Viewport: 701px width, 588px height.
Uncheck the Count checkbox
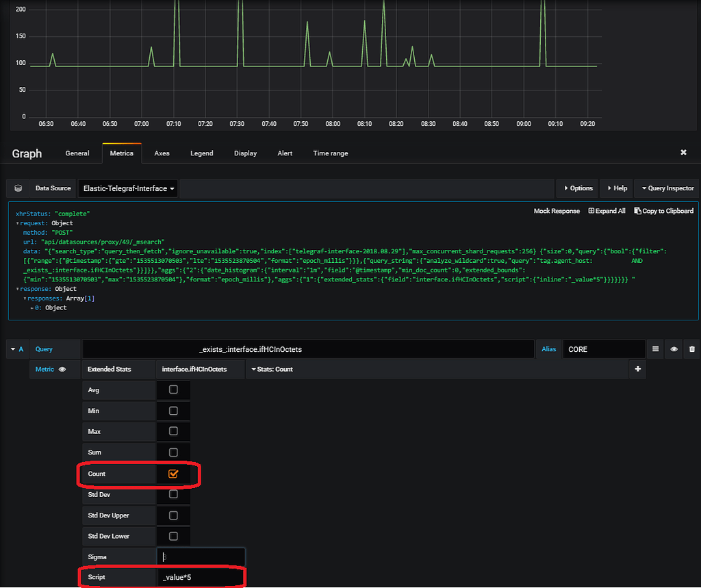[173, 474]
